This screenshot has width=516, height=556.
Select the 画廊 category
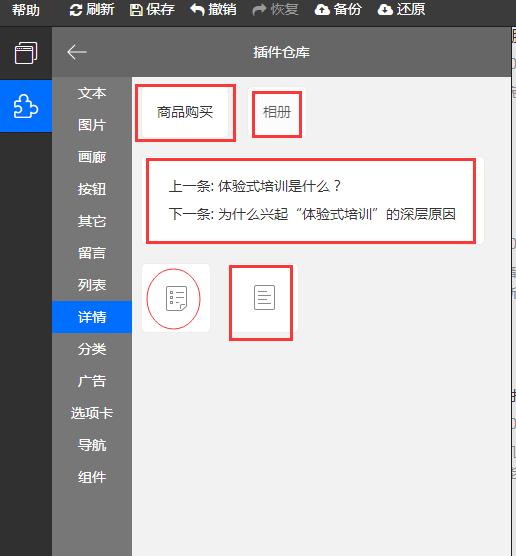click(x=92, y=157)
